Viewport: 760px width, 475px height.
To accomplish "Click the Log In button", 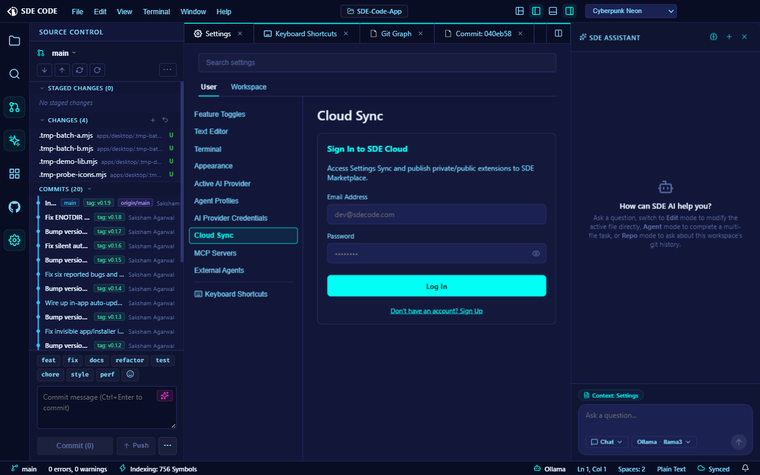I will click(436, 286).
